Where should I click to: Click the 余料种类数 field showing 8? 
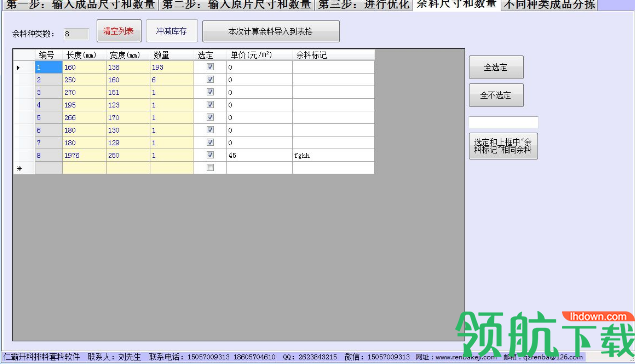click(76, 34)
